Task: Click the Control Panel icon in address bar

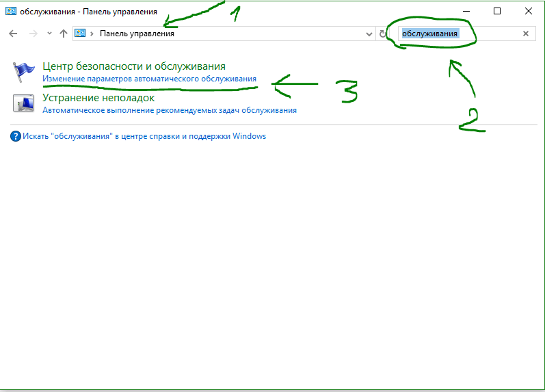Action: pos(80,33)
